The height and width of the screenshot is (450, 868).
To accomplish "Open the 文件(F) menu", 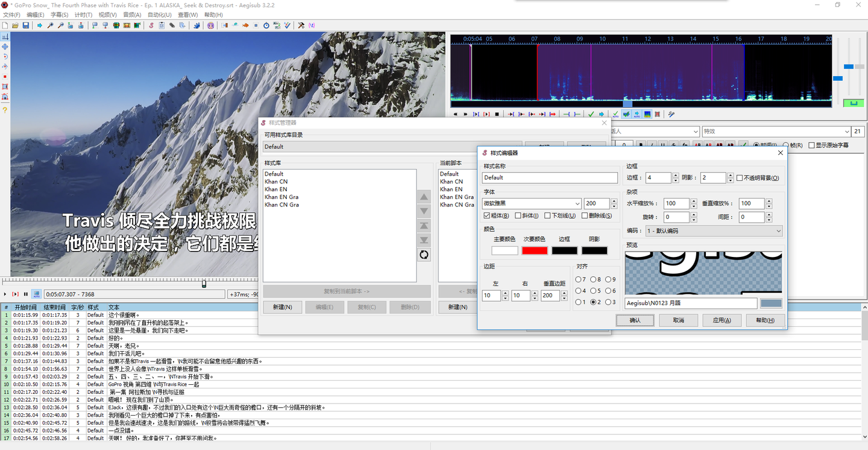I will [12, 15].
